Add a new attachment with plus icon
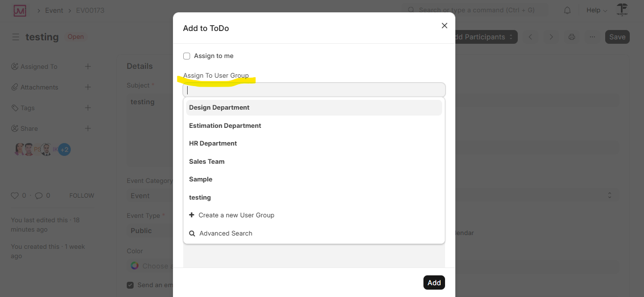The image size is (644, 297). point(88,87)
